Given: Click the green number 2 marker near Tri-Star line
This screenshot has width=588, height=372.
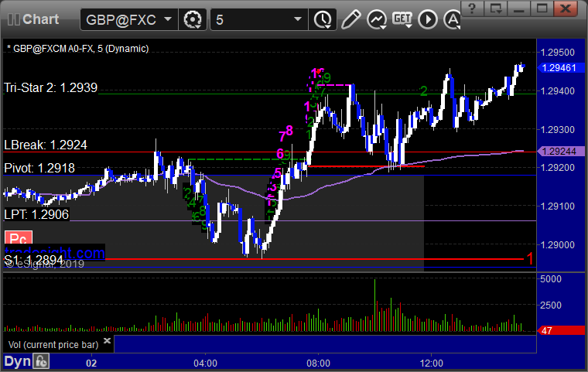Looking at the screenshot, I should (x=424, y=91).
